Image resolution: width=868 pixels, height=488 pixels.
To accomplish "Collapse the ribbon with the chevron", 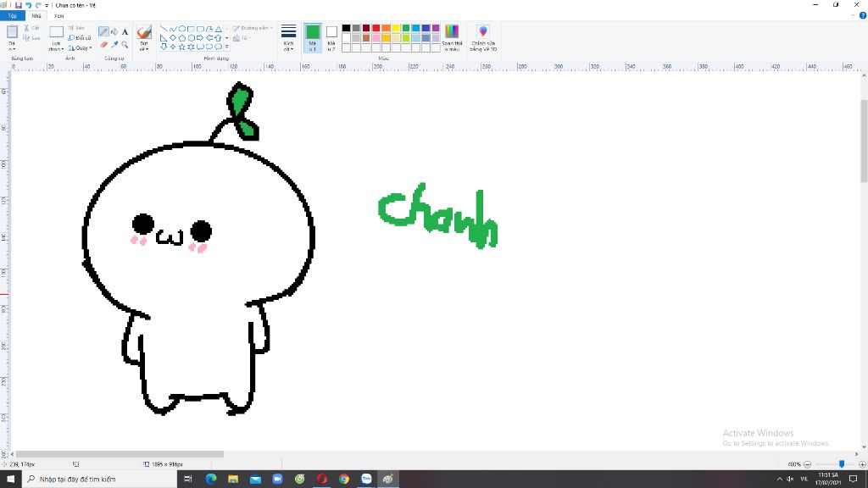I will (853, 15).
